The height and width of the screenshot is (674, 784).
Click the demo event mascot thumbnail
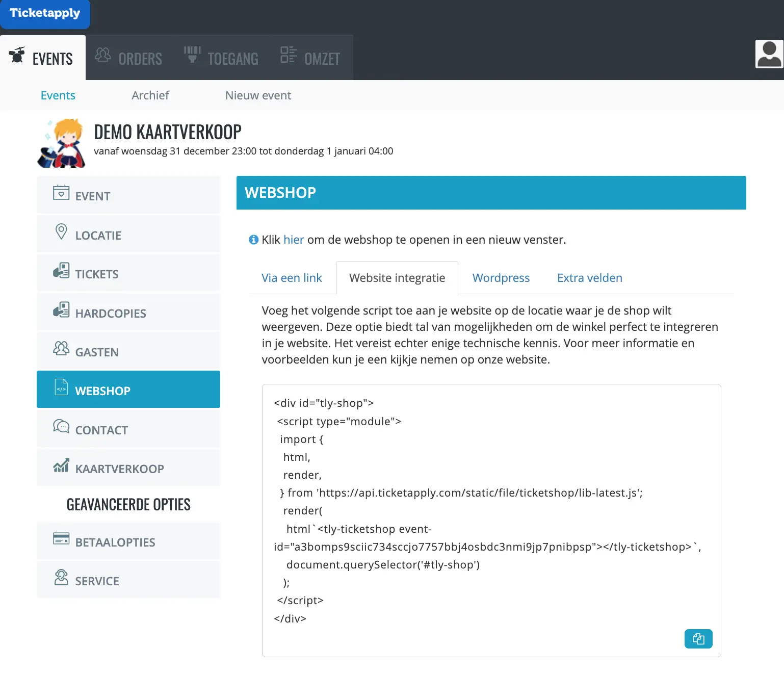pos(62,144)
